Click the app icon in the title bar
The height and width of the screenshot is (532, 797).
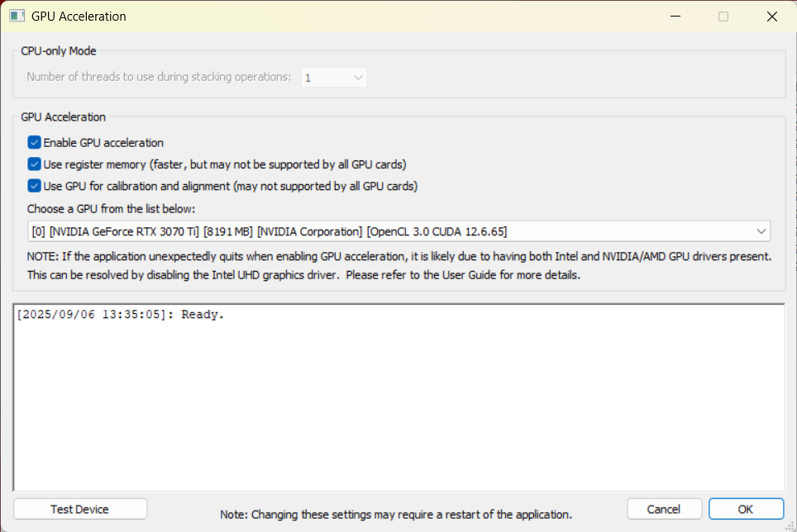pyautogui.click(x=17, y=17)
